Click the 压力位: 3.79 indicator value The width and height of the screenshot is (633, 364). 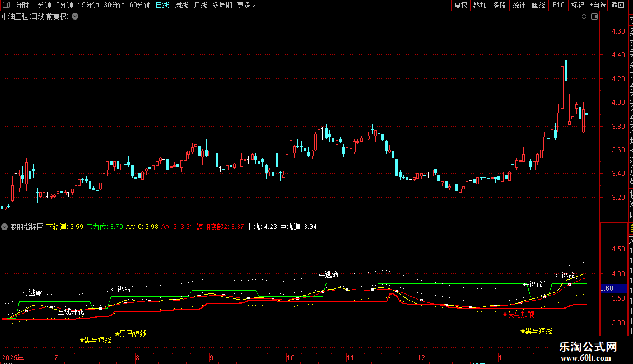[105, 227]
